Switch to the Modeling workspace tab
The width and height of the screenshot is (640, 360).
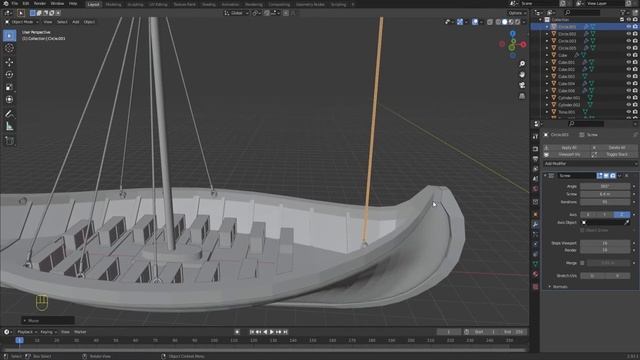click(x=113, y=4)
